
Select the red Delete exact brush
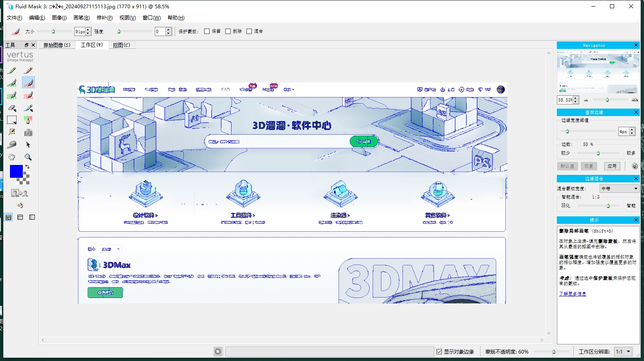tap(28, 70)
